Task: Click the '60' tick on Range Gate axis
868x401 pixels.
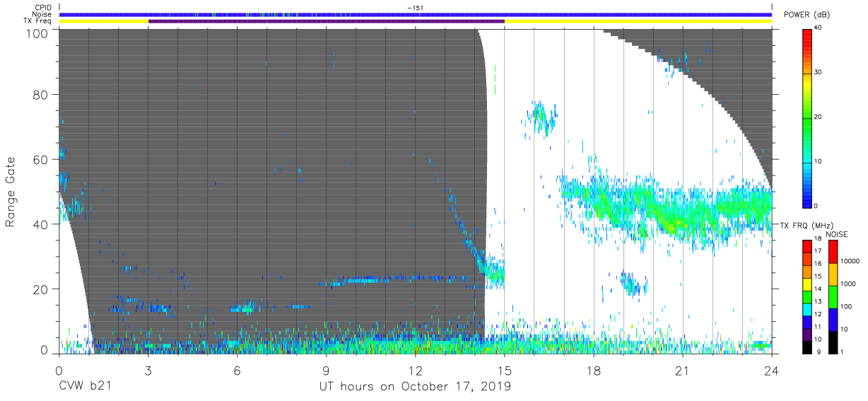Action: click(42, 159)
